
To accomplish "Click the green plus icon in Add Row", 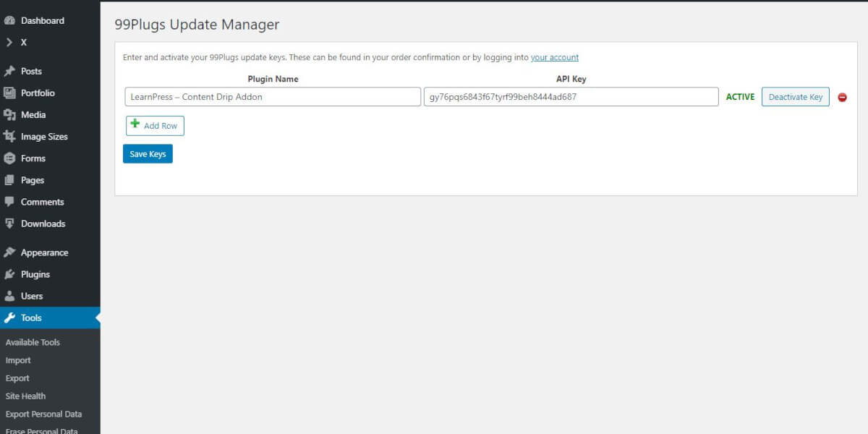I will point(135,124).
